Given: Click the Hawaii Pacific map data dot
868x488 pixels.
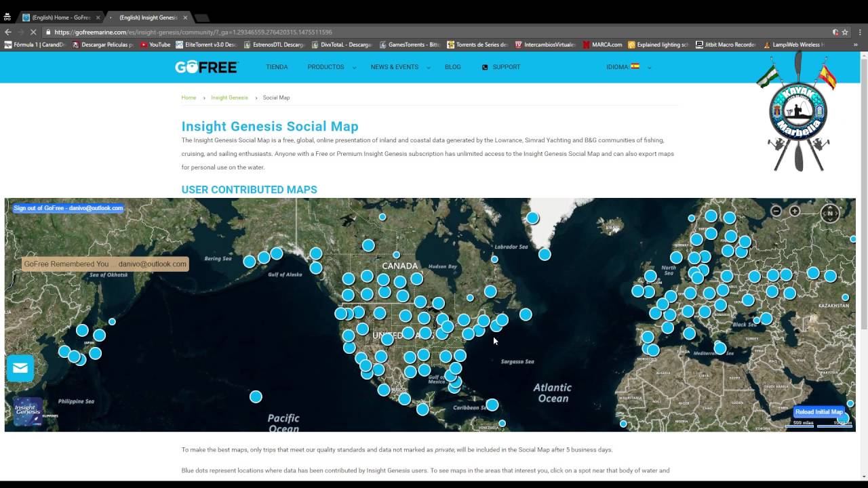Looking at the screenshot, I should [256, 396].
